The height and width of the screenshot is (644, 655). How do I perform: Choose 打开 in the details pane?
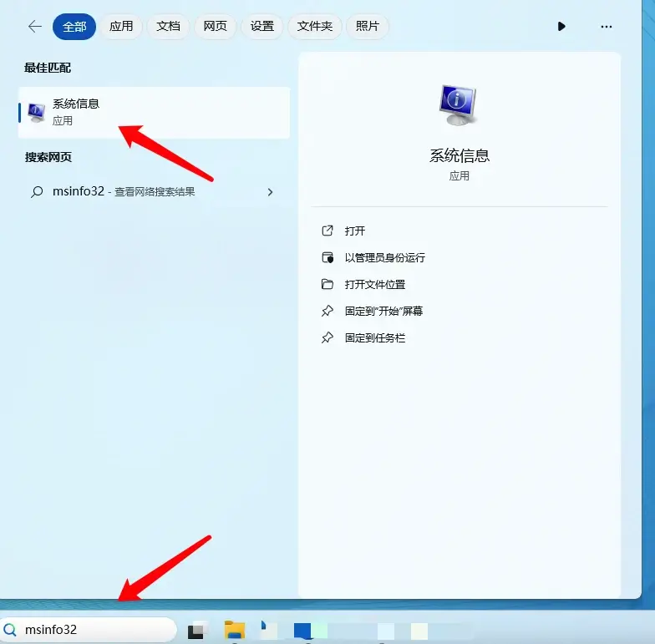pos(354,231)
